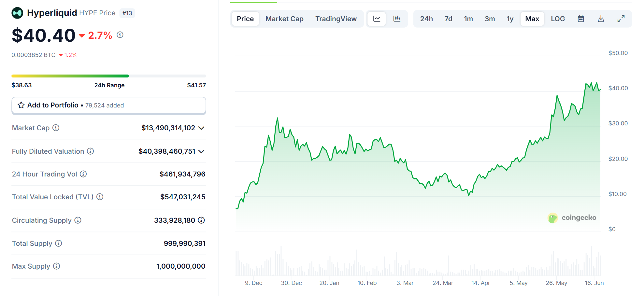
Task: Click the $40.40 current price
Action: point(44,35)
